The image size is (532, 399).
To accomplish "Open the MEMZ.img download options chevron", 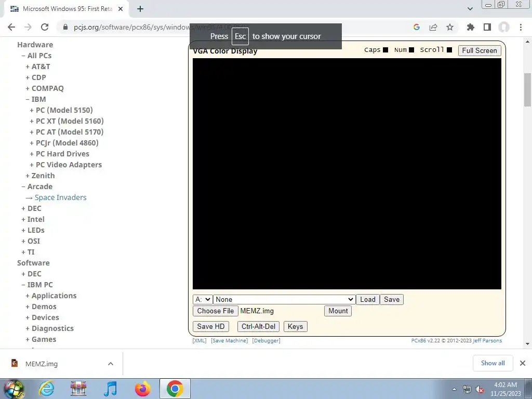I will click(111, 364).
